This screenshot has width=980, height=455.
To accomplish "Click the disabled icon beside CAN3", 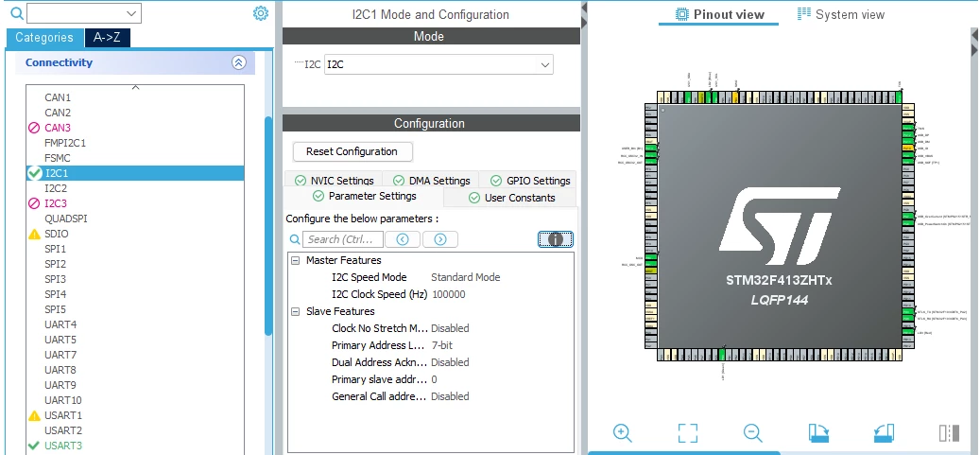I will [34, 128].
